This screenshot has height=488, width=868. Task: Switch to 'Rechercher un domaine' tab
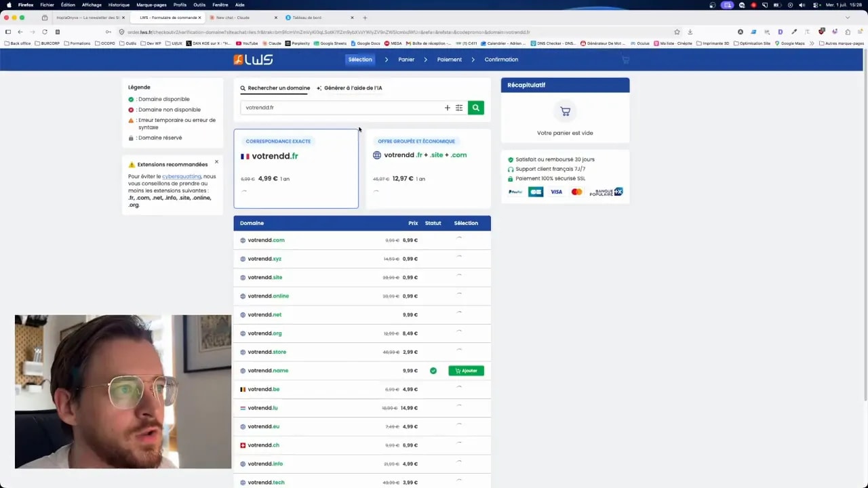pyautogui.click(x=275, y=88)
